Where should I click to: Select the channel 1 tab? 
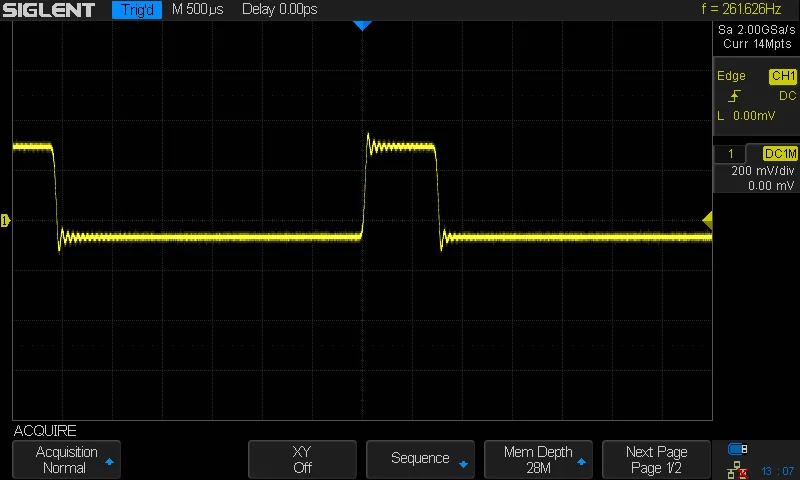(x=730, y=154)
